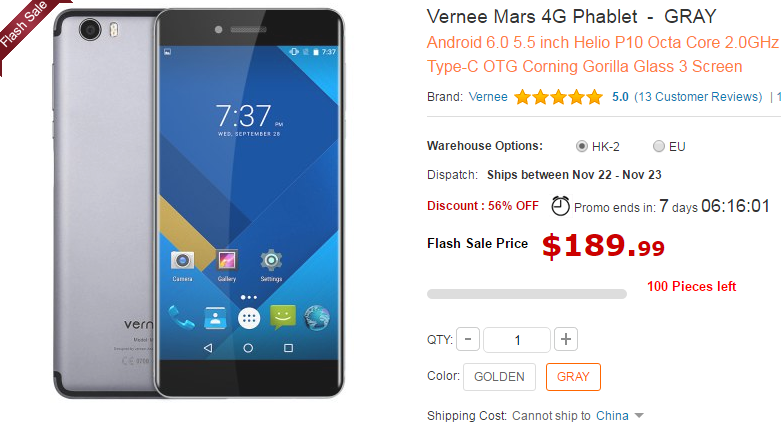Click the app drawer dots icon
This screenshot has width=781, height=433.
click(249, 318)
